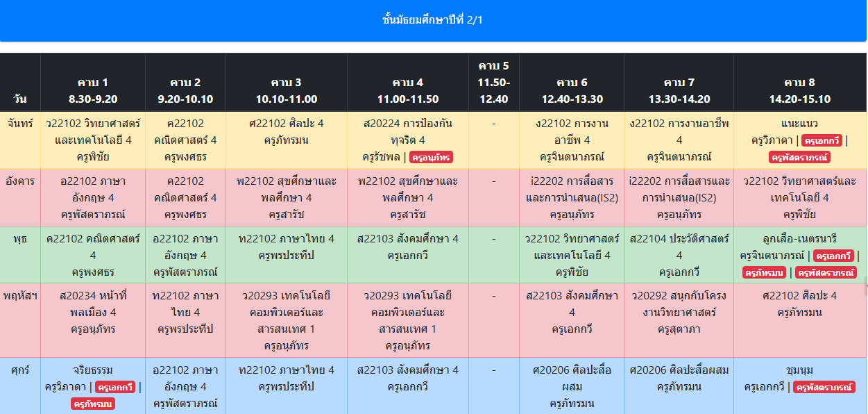Click ครูพัสตราภรณ์ badge in Friday ชุมนุม cell
Screen dimensions: 868x414
click(x=824, y=387)
